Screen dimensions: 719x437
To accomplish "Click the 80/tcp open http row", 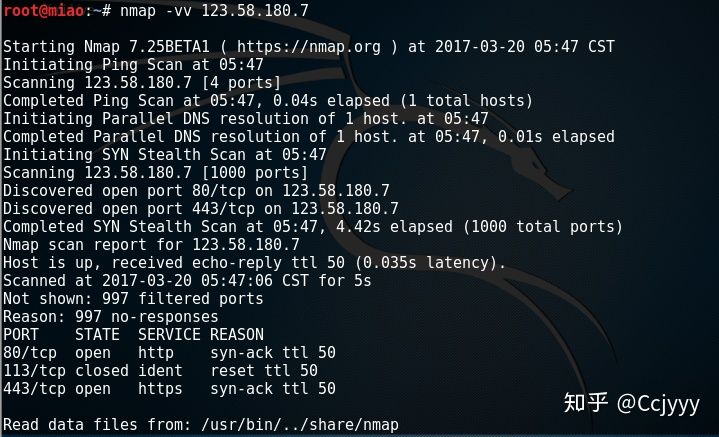I will pos(169,352).
